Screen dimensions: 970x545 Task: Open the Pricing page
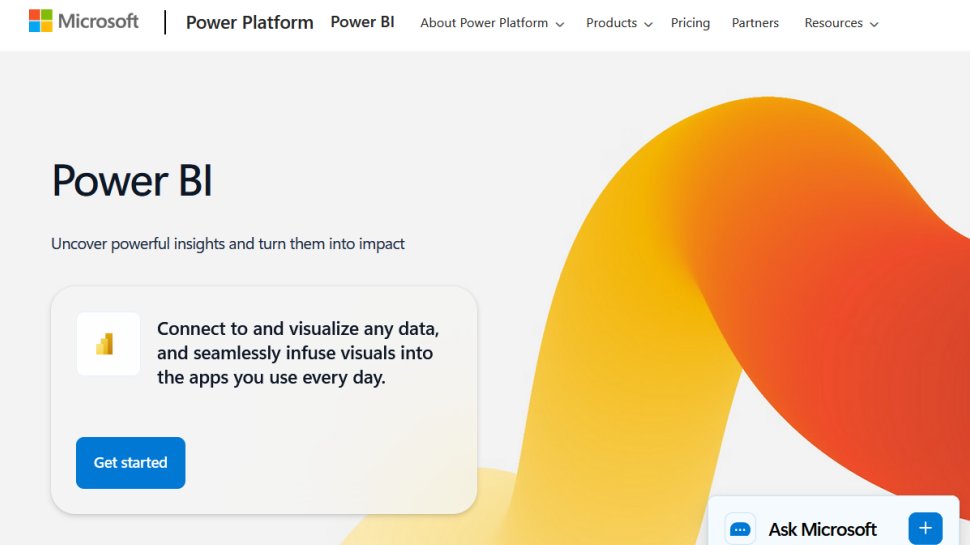(x=690, y=23)
